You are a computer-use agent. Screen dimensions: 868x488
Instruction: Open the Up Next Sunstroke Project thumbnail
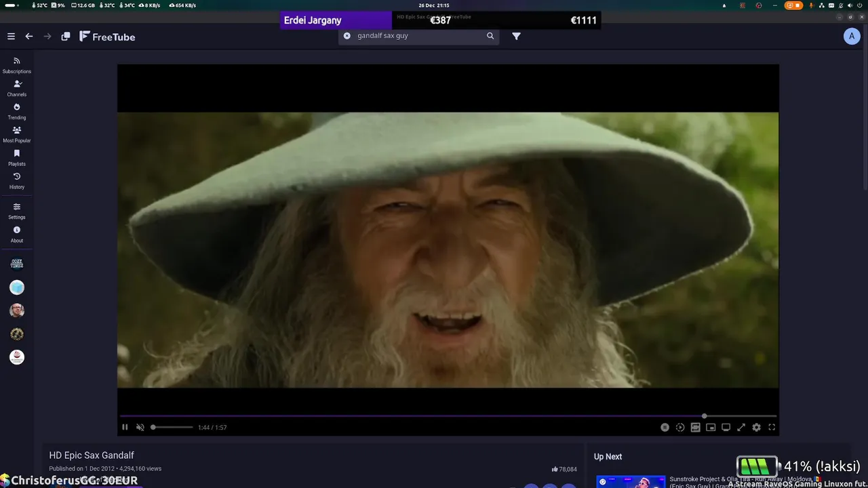point(631,482)
